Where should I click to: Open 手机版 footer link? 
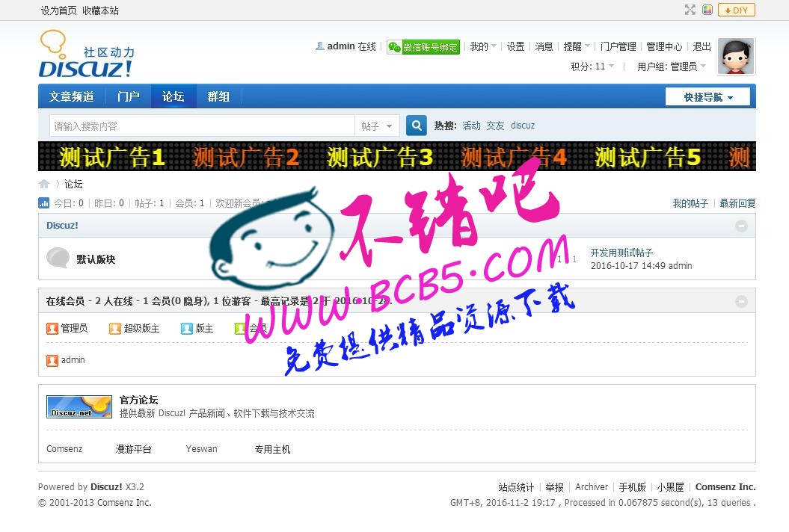point(632,486)
